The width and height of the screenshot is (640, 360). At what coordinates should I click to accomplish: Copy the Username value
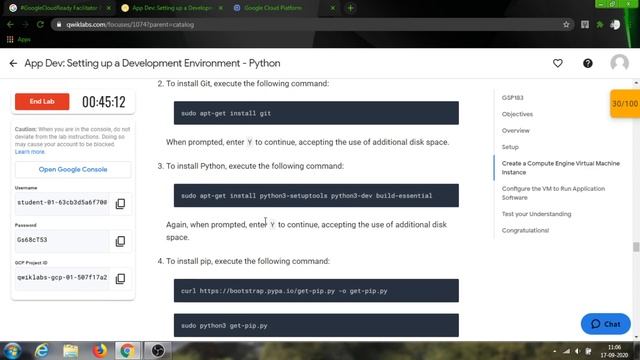120,203
